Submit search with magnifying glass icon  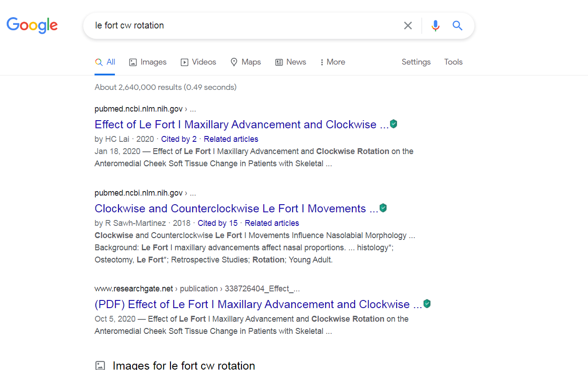457,26
